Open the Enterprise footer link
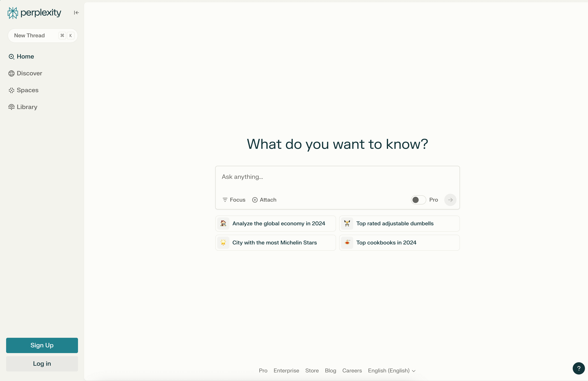Image resolution: width=588 pixels, height=381 pixels. pos(286,371)
